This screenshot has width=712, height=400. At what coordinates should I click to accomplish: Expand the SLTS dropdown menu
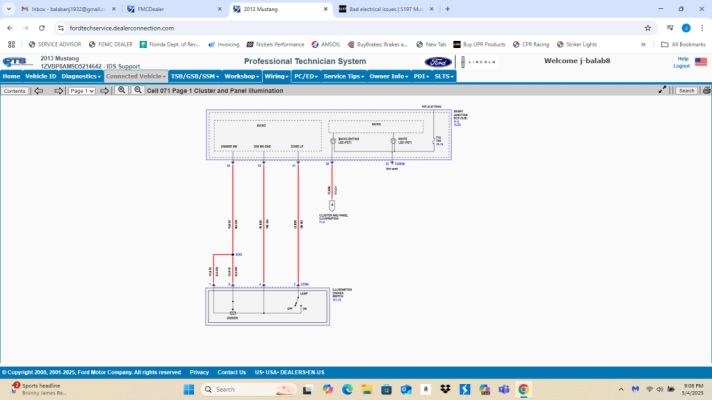pos(444,76)
